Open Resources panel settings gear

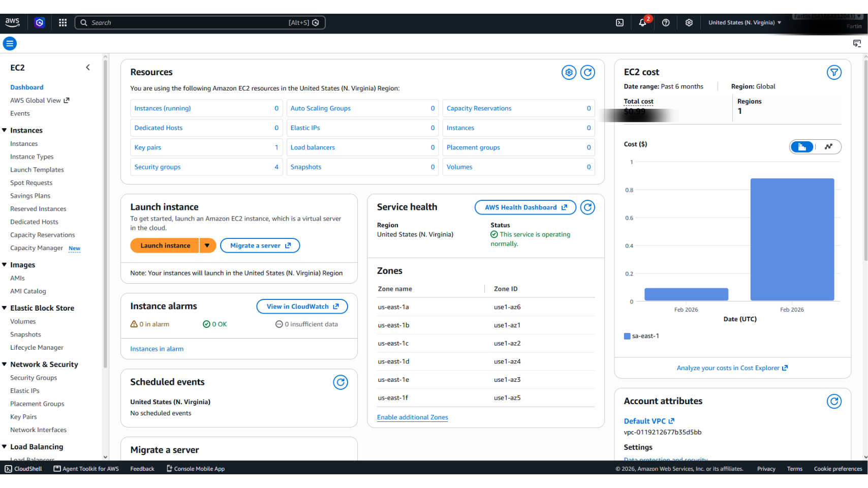(x=569, y=73)
